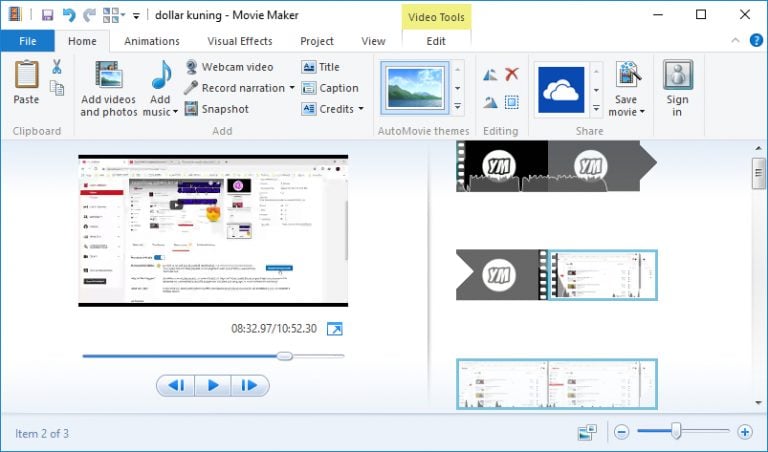Rotate the clip left

pyautogui.click(x=490, y=75)
